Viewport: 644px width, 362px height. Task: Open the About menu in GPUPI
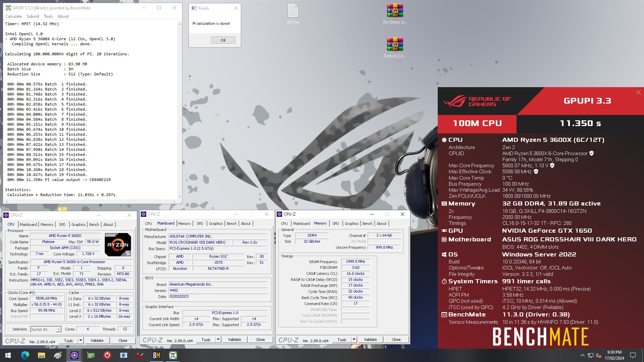tap(63, 16)
